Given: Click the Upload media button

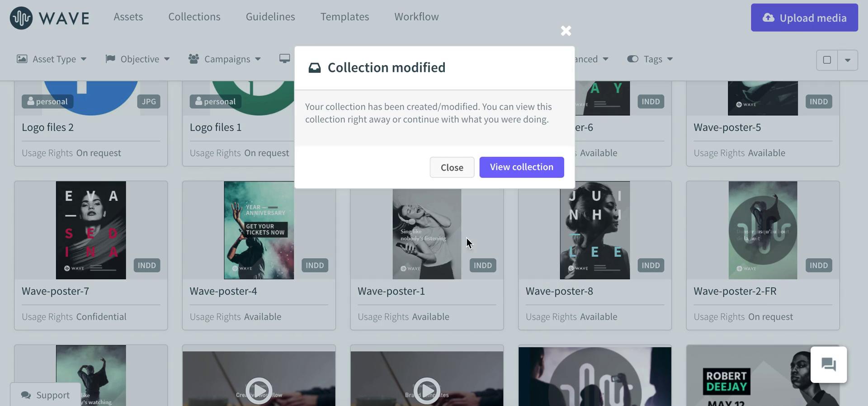Looking at the screenshot, I should tap(804, 18).
